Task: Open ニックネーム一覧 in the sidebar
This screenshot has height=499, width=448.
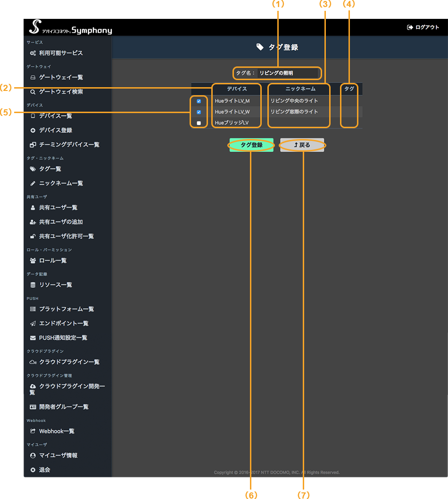Action: (61, 184)
